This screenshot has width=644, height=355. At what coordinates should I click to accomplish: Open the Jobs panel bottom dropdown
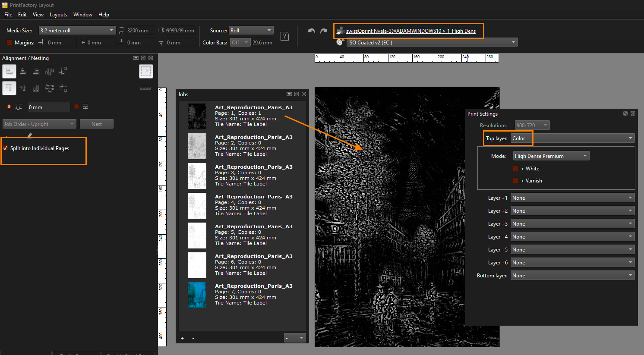pyautogui.click(x=295, y=338)
